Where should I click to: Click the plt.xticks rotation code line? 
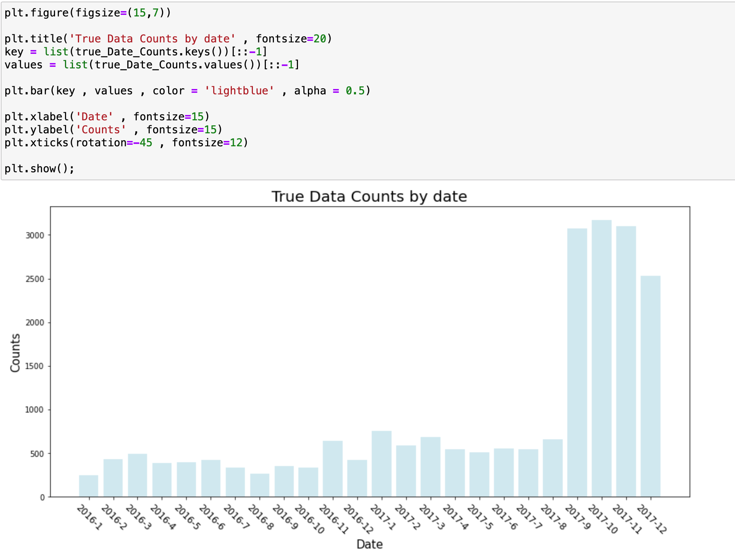[x=126, y=143]
